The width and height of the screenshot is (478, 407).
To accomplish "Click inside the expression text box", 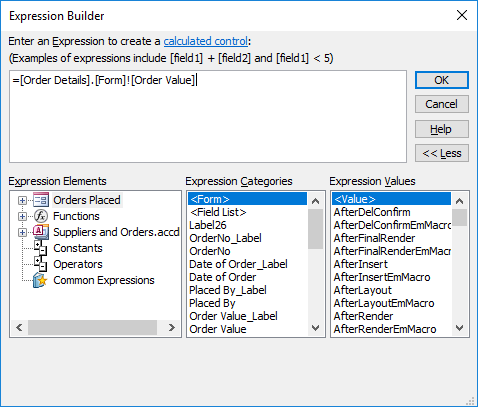I will (208, 116).
